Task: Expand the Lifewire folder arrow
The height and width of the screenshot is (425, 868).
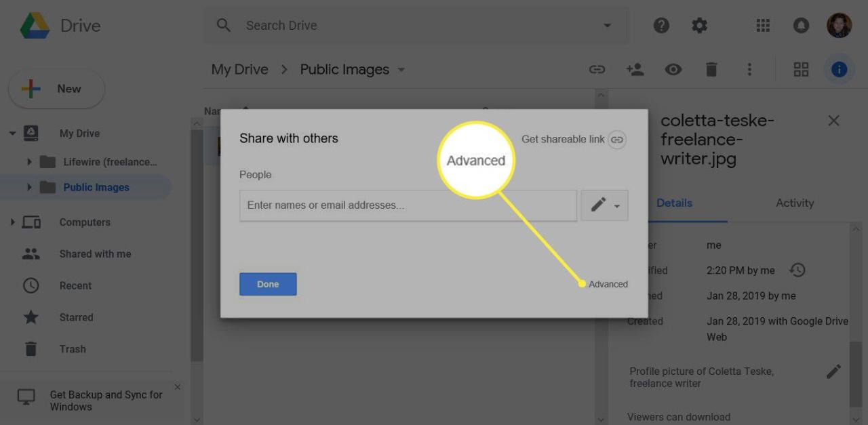Action: pos(29,161)
